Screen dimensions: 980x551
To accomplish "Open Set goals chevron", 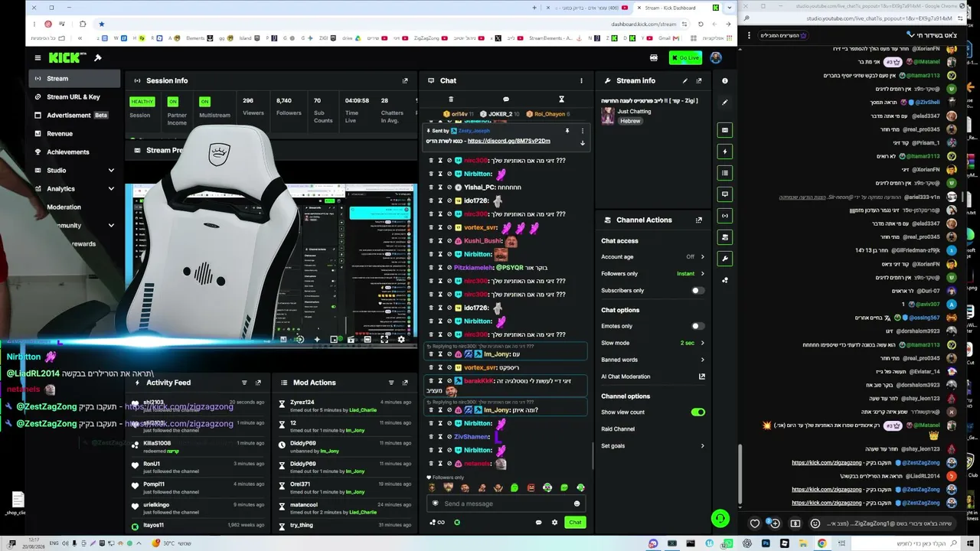I will click(x=702, y=446).
